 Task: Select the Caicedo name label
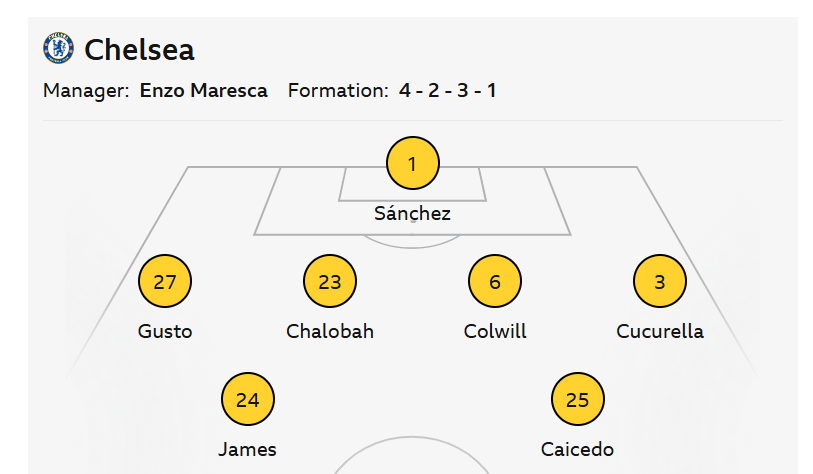577,449
